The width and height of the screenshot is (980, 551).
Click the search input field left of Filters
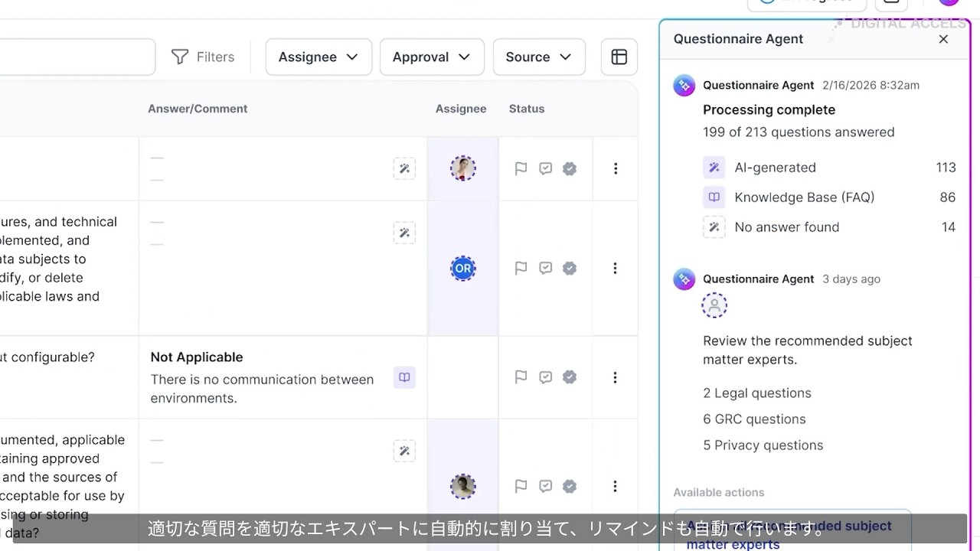[77, 57]
